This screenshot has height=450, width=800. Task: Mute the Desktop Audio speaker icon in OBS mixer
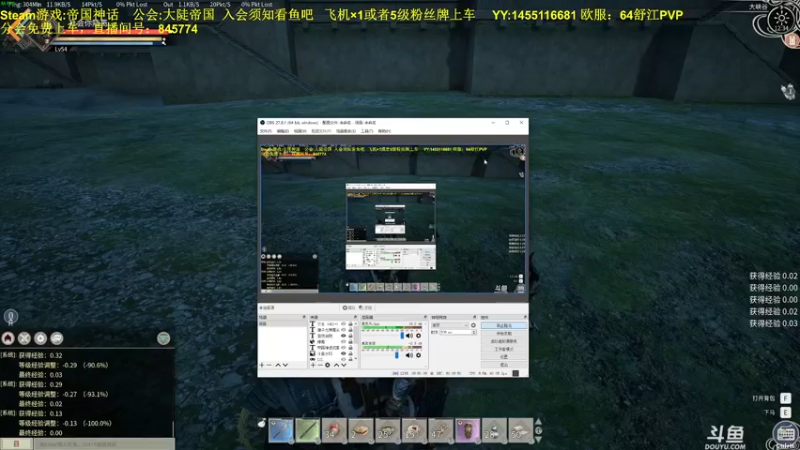click(409, 355)
